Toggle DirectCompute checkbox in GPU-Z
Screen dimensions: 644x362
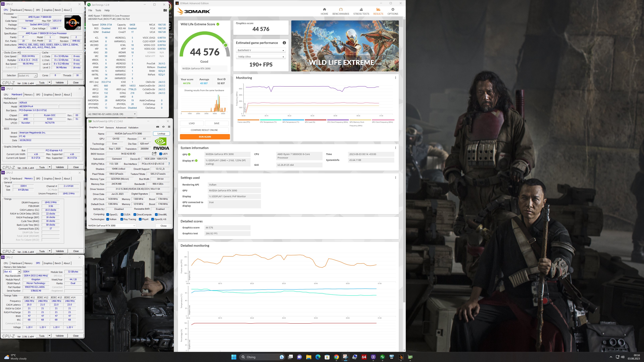point(135,215)
